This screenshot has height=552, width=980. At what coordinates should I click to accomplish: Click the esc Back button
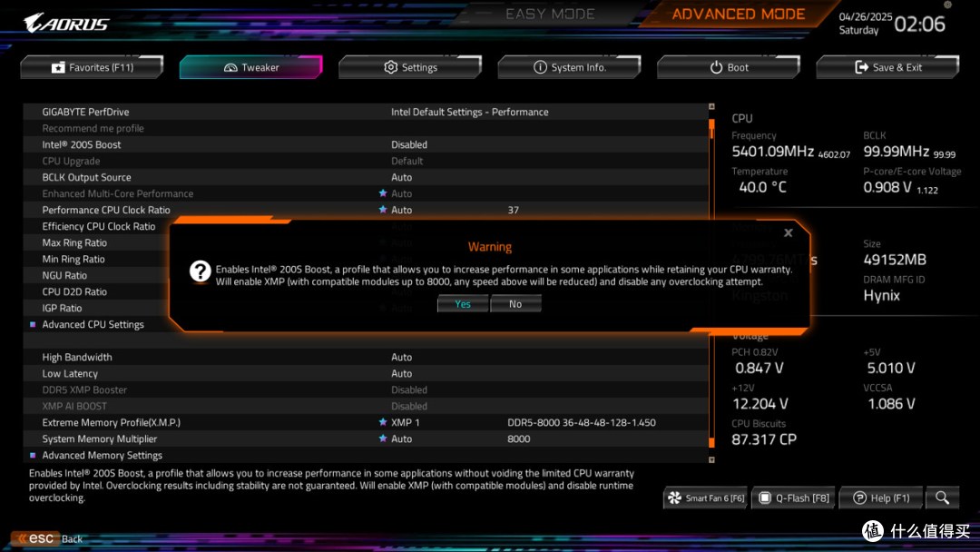[48, 538]
